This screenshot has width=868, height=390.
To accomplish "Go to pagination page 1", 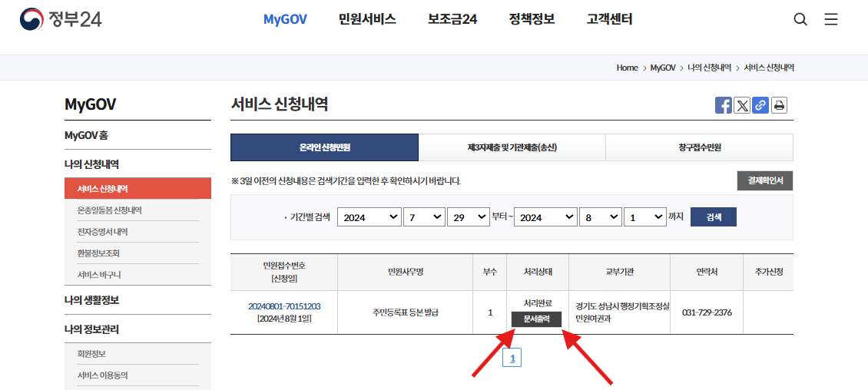I will pyautogui.click(x=512, y=359).
